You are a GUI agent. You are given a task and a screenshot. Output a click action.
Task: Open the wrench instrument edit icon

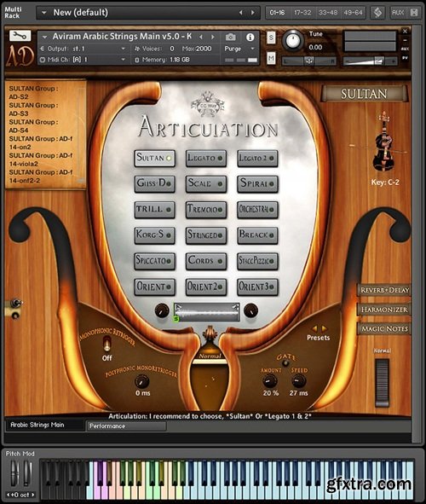pyautogui.click(x=20, y=35)
